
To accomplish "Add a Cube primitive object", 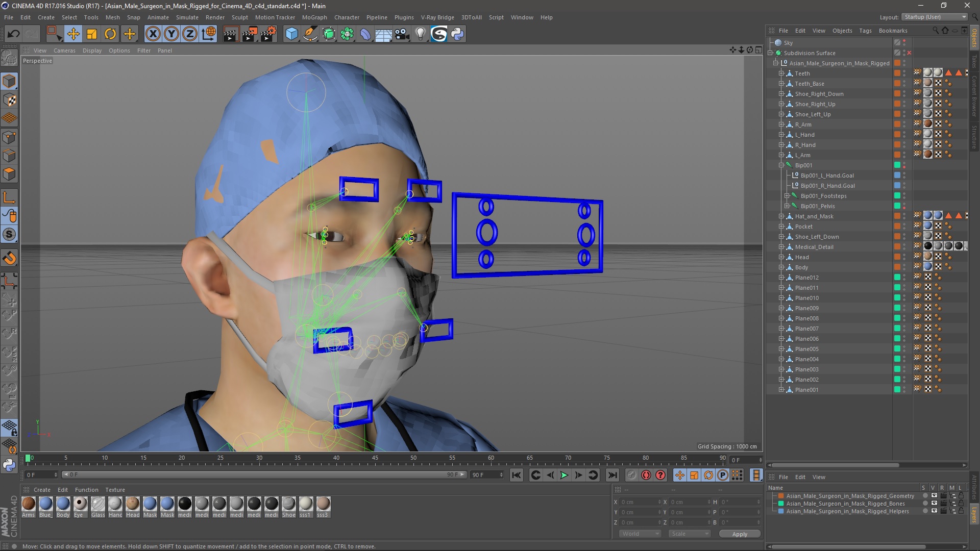I will click(291, 34).
